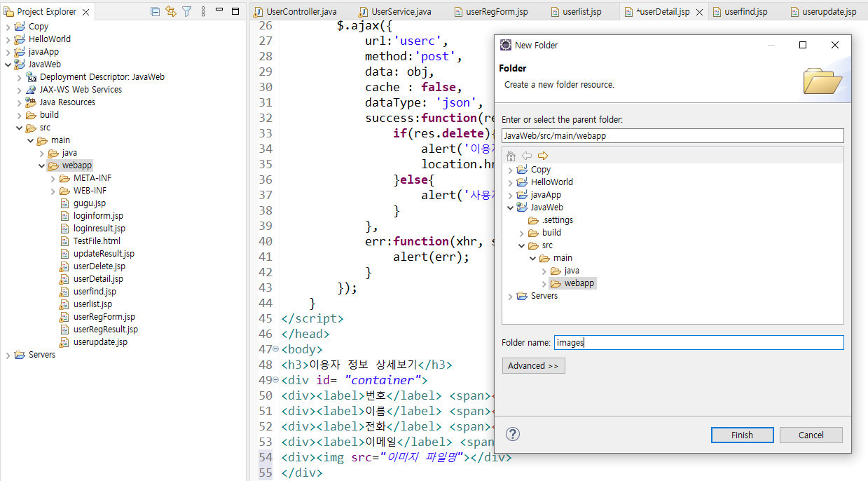Click the HelloWorld project icon in dialog tree
Image resolution: width=868 pixels, height=481 pixels.
[x=522, y=182]
